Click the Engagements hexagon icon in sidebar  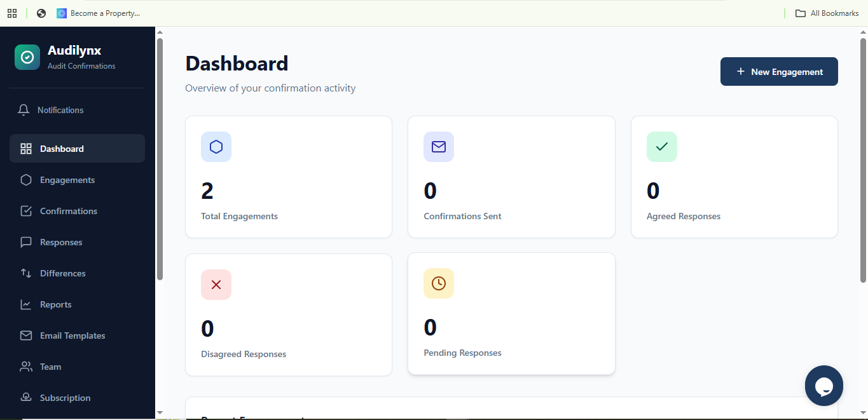click(26, 180)
